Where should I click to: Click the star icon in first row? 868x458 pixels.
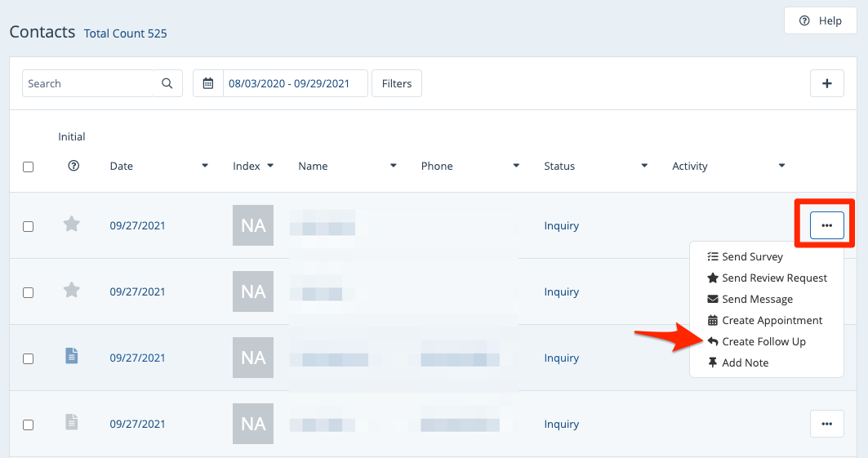pyautogui.click(x=72, y=224)
